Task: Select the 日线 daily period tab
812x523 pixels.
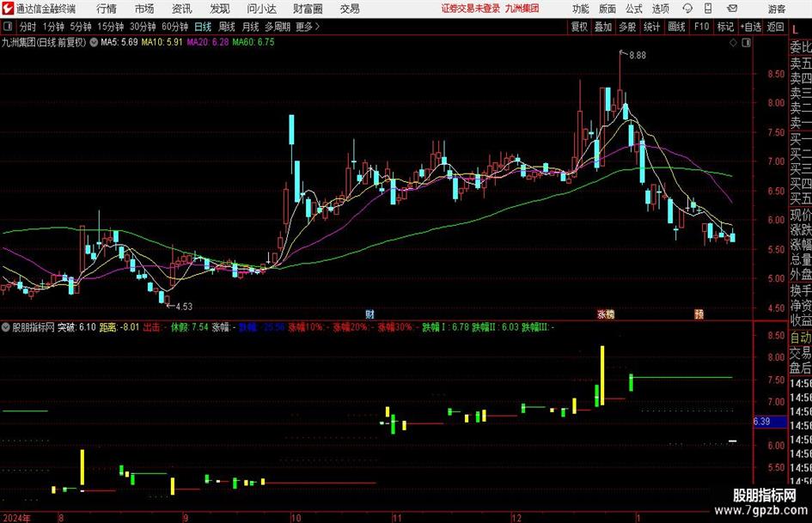Action: coord(203,27)
